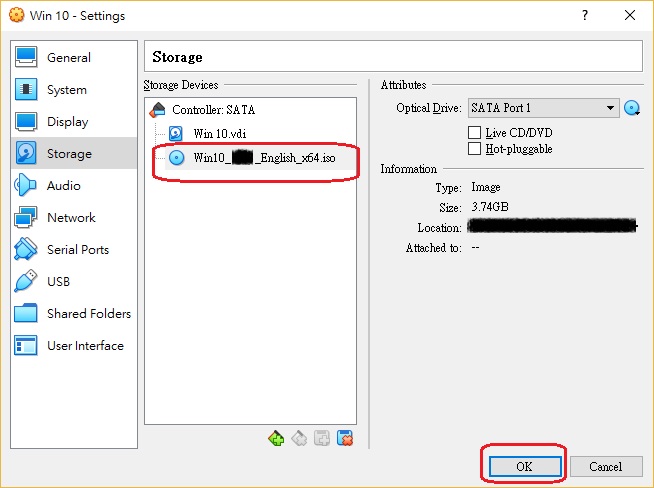The height and width of the screenshot is (488, 654).
Task: Click the User Interface icon in the sidebar
Action: (x=25, y=345)
